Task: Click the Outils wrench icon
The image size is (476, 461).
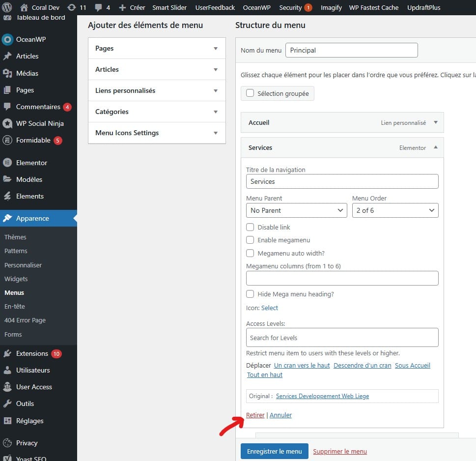Action: (7, 403)
